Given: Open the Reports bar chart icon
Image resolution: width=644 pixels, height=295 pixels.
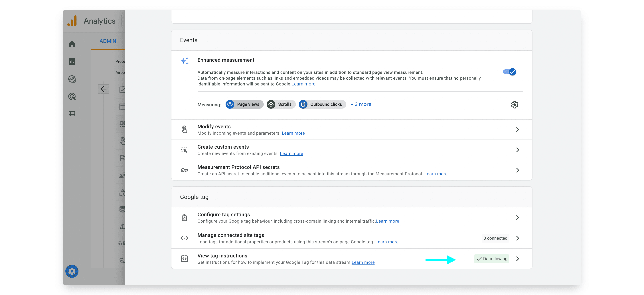Looking at the screenshot, I should click(x=72, y=62).
